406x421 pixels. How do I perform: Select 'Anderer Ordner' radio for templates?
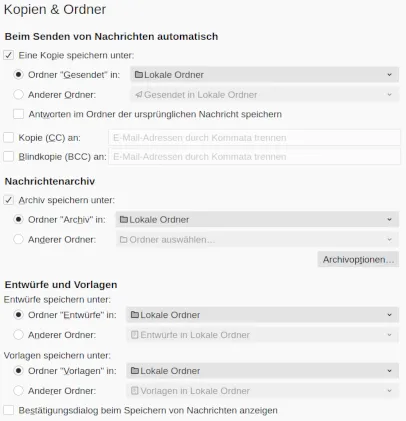[18, 391]
